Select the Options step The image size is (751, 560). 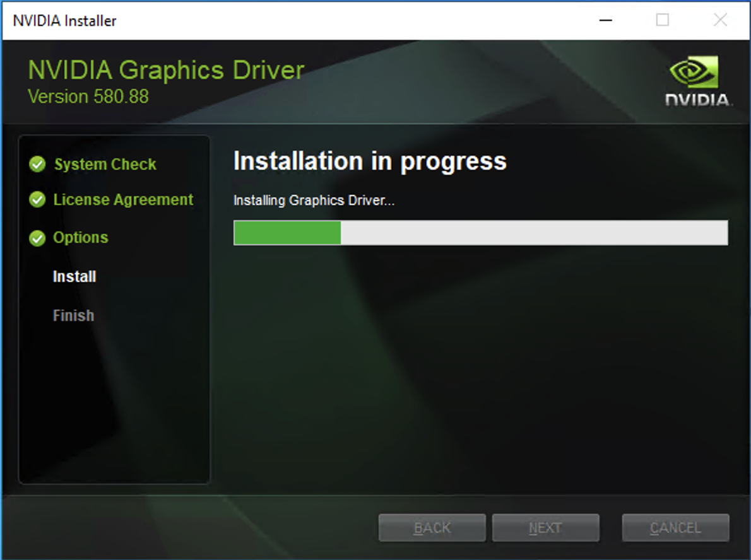tap(81, 238)
